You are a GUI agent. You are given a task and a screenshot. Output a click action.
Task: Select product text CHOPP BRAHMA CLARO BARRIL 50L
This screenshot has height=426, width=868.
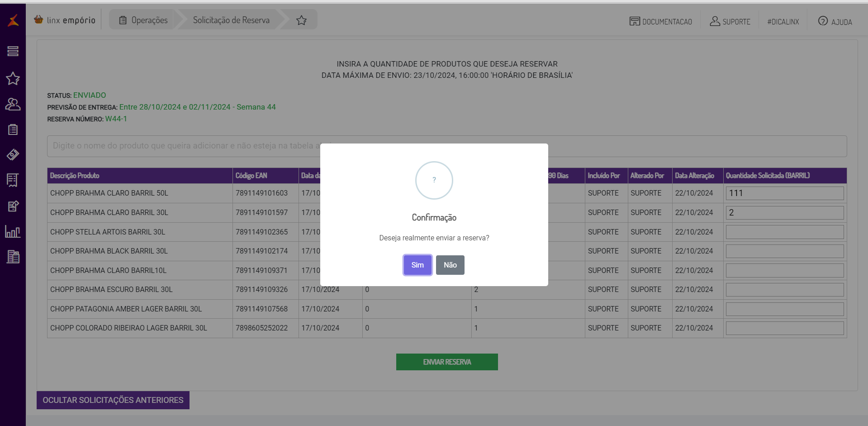(x=109, y=193)
